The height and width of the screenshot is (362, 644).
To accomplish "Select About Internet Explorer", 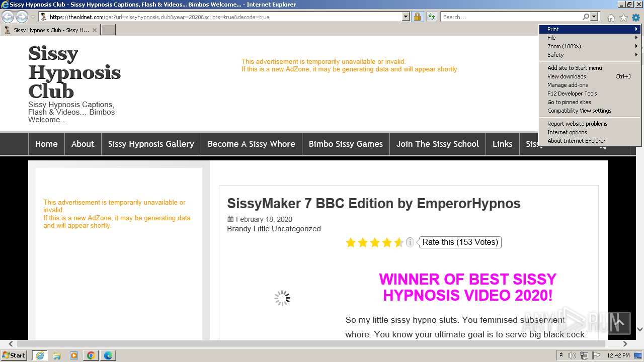I will pyautogui.click(x=590, y=141).
